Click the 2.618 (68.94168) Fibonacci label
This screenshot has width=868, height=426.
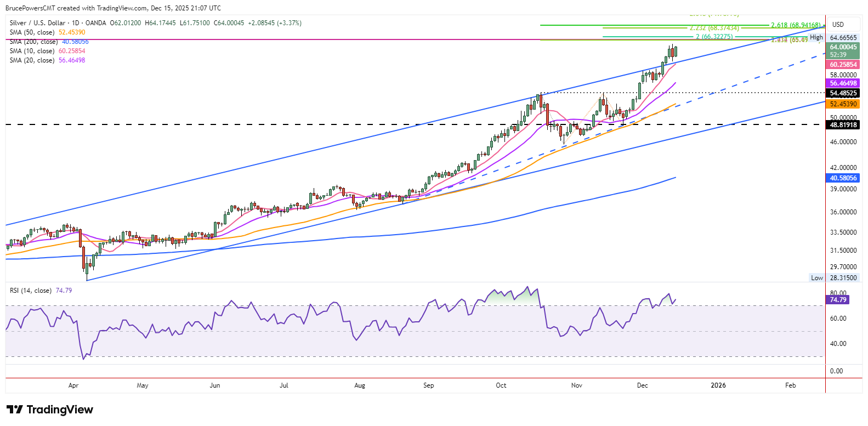796,25
